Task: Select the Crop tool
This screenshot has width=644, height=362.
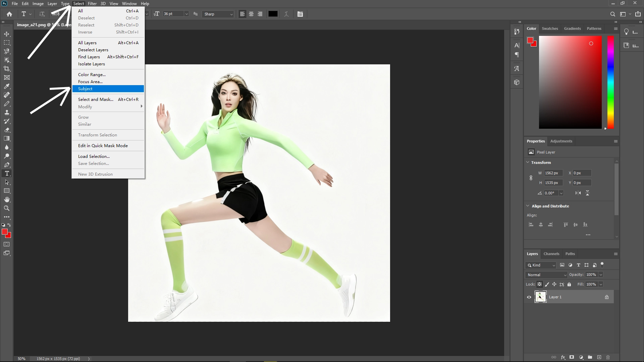Action: [x=7, y=69]
